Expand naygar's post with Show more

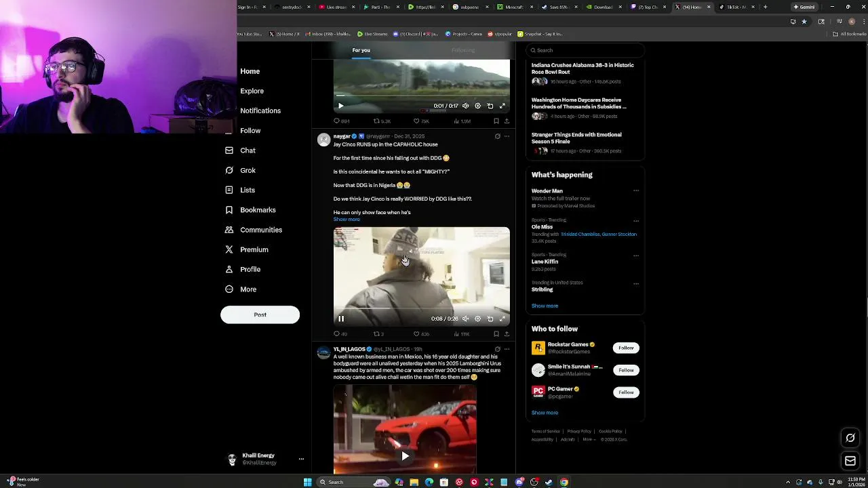(x=347, y=220)
